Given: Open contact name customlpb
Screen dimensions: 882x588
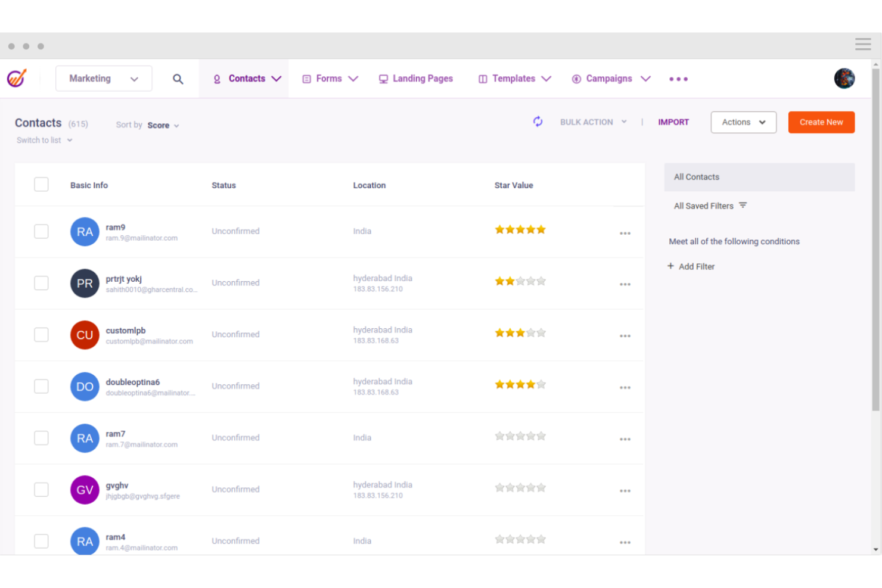Looking at the screenshot, I should [x=126, y=331].
